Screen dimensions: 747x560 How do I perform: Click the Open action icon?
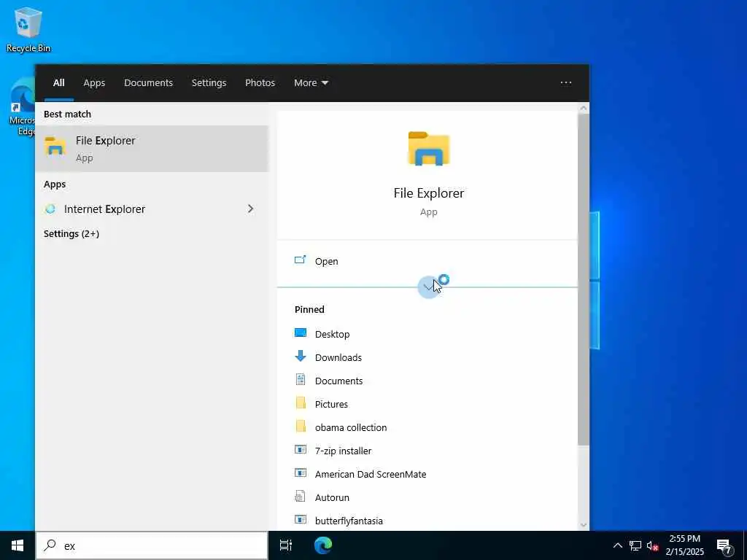tap(300, 260)
